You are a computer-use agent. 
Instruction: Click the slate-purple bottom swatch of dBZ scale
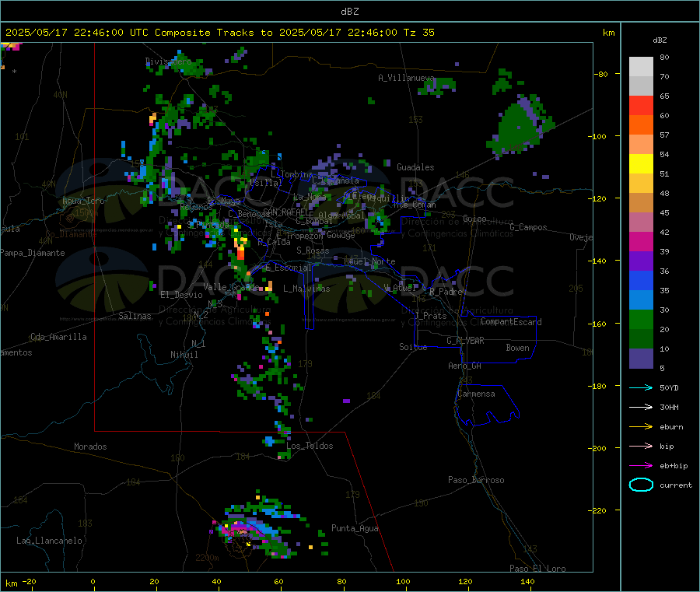[641, 359]
